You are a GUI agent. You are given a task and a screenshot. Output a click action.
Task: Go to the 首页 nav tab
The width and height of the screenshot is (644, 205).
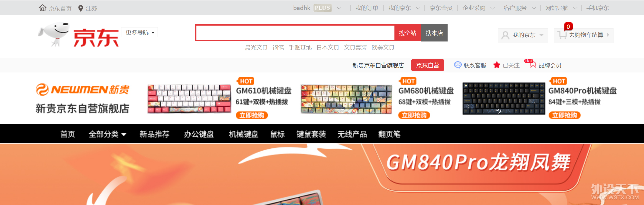(68, 134)
